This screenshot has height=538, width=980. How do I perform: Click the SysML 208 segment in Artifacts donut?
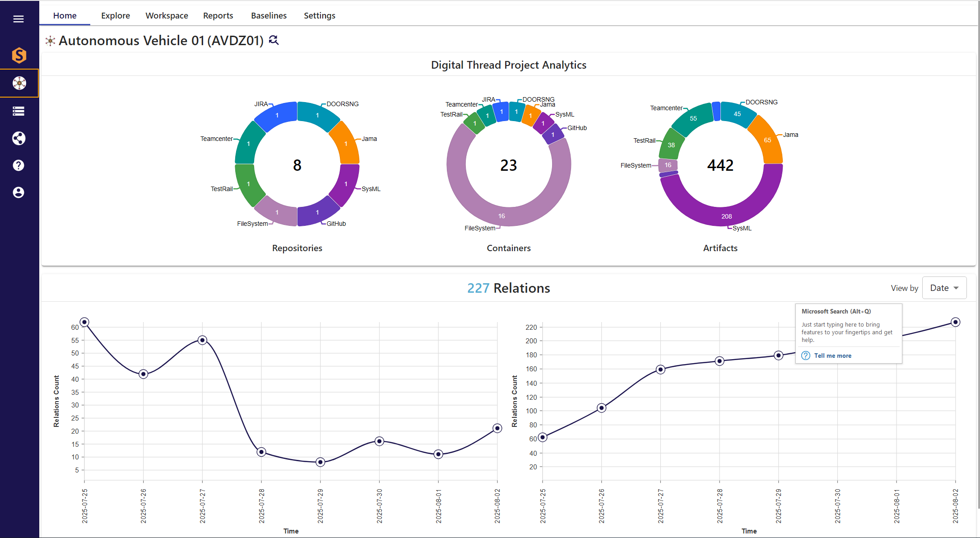(726, 216)
